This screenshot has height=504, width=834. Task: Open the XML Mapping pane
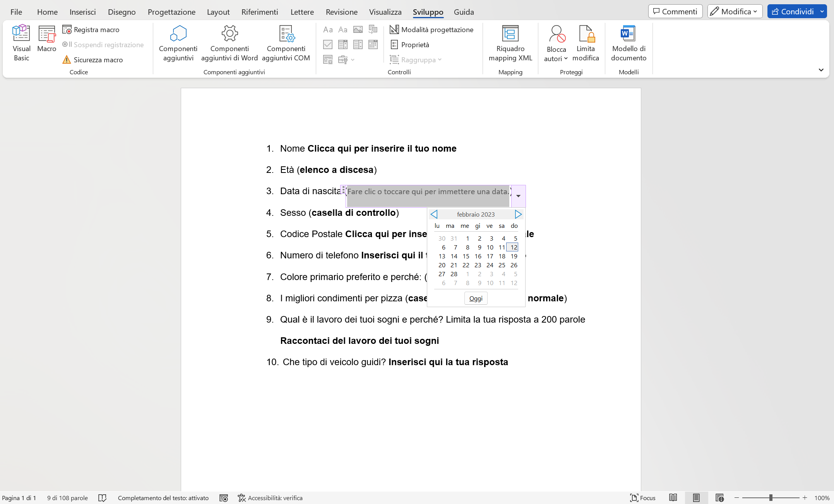(x=510, y=43)
